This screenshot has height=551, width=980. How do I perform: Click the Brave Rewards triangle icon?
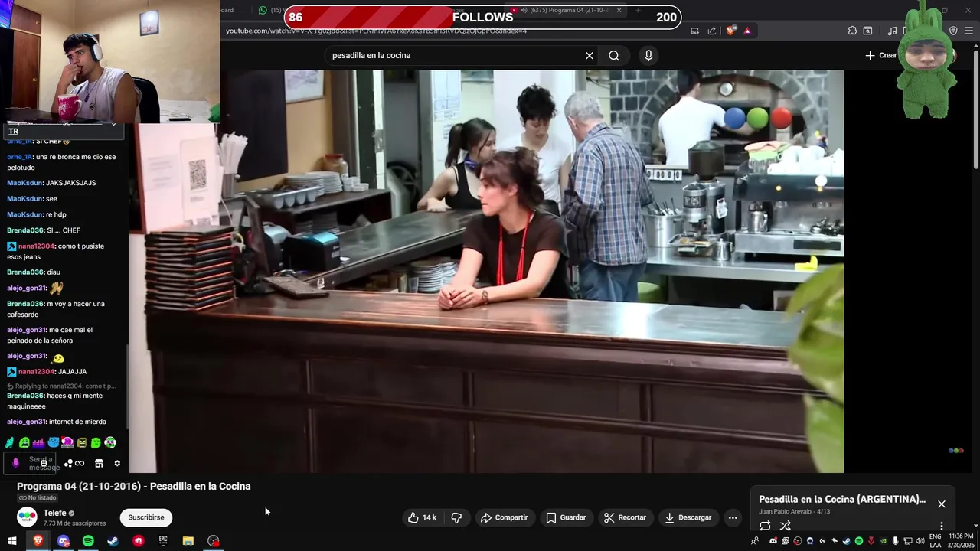(x=747, y=31)
